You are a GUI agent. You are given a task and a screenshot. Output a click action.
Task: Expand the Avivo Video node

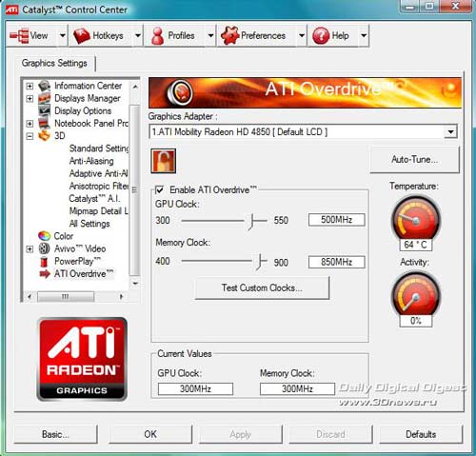[30, 249]
